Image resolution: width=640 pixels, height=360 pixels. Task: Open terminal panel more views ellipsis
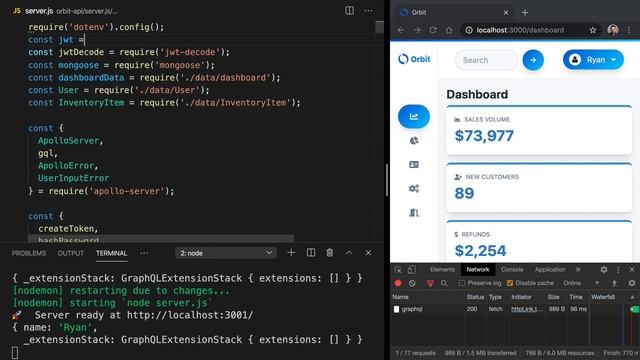click(144, 253)
